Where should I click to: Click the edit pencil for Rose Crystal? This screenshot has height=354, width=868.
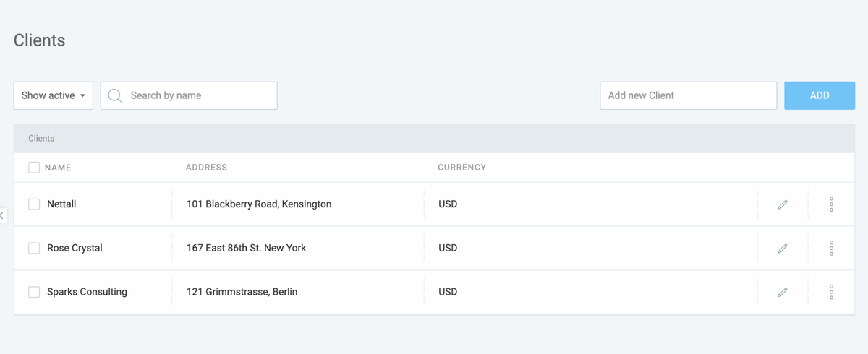click(782, 249)
